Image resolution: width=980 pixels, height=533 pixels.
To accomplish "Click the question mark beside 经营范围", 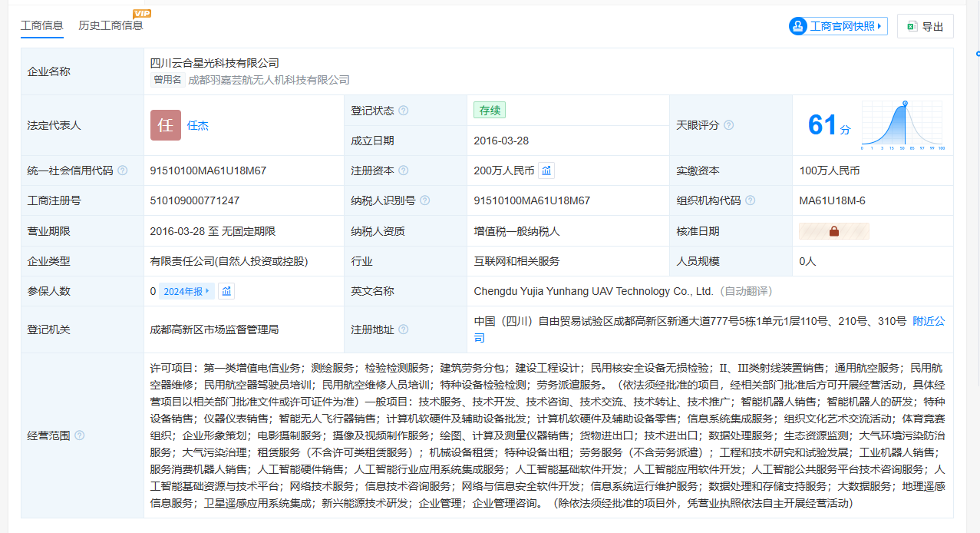I will coord(80,435).
